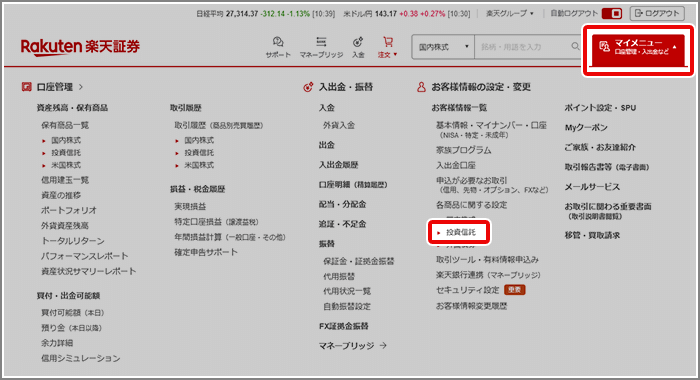The image size is (700, 380).
Task: Open the マネーブリッジ icon in header
Action: [x=321, y=47]
